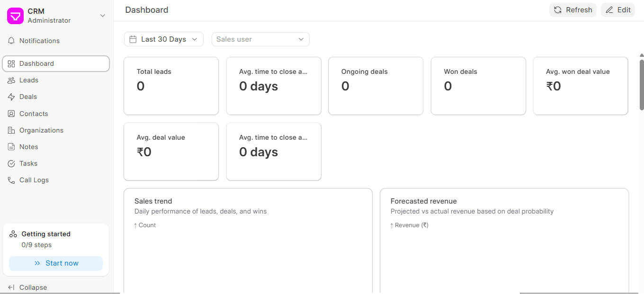Select the Total leads card
Viewport: 644px width, 294px height.
point(171,86)
